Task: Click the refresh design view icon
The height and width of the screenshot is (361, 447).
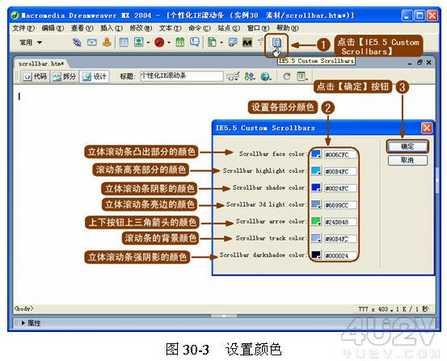Action: coord(286,77)
